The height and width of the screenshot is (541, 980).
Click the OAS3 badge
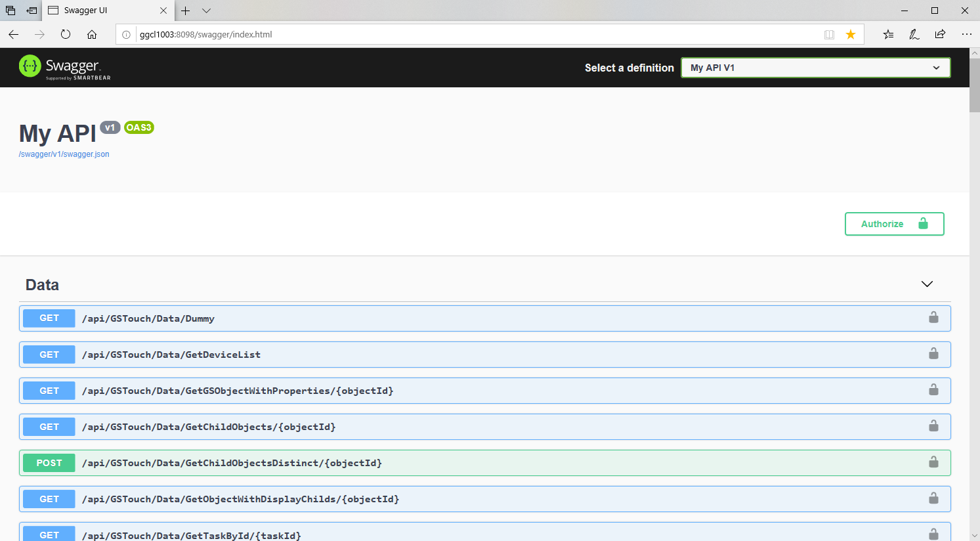139,127
